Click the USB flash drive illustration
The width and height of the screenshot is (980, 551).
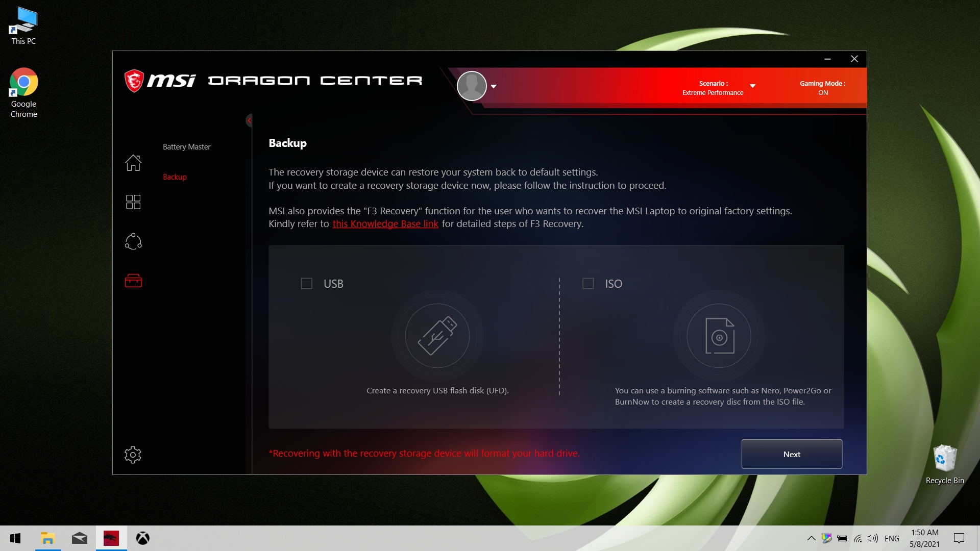(437, 336)
